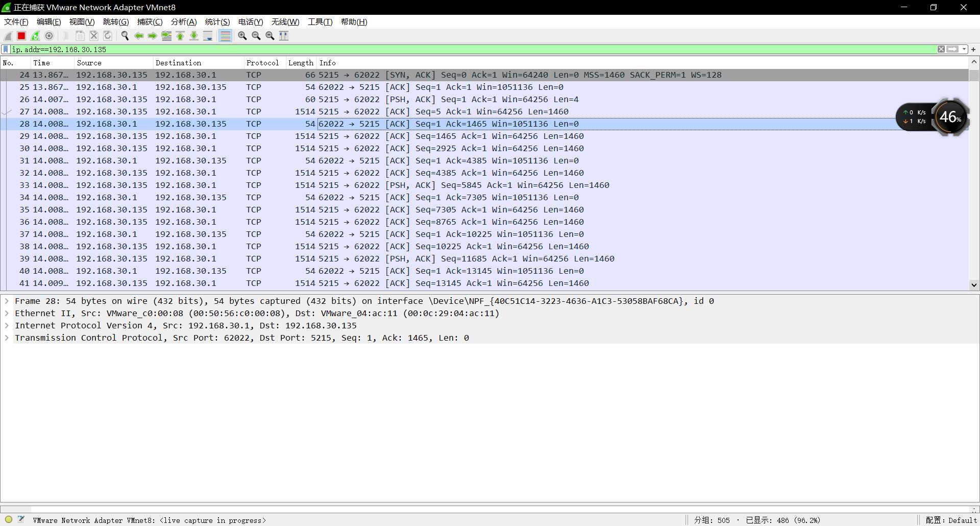
Task: Open the 统计(S) menu
Action: pyautogui.click(x=217, y=22)
